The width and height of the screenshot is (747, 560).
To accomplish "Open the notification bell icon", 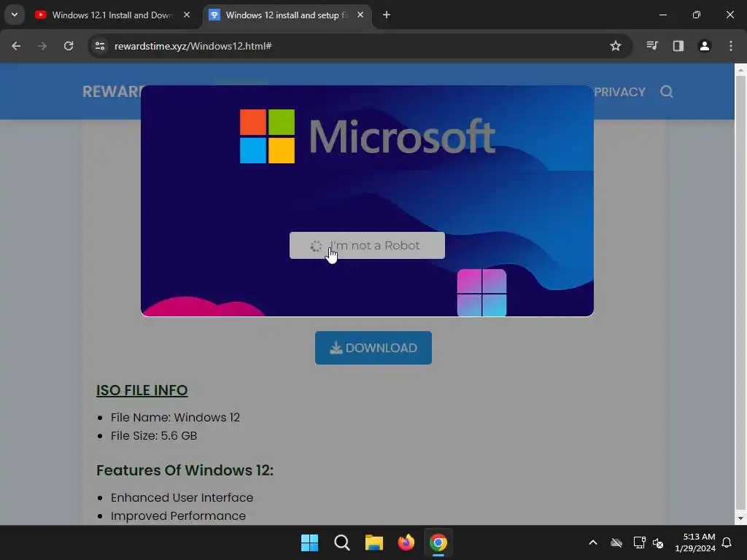I will (x=727, y=542).
